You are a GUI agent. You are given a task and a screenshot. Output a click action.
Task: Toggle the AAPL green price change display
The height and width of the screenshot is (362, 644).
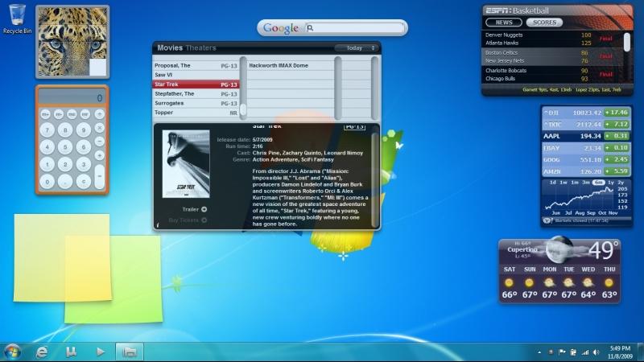pos(617,136)
